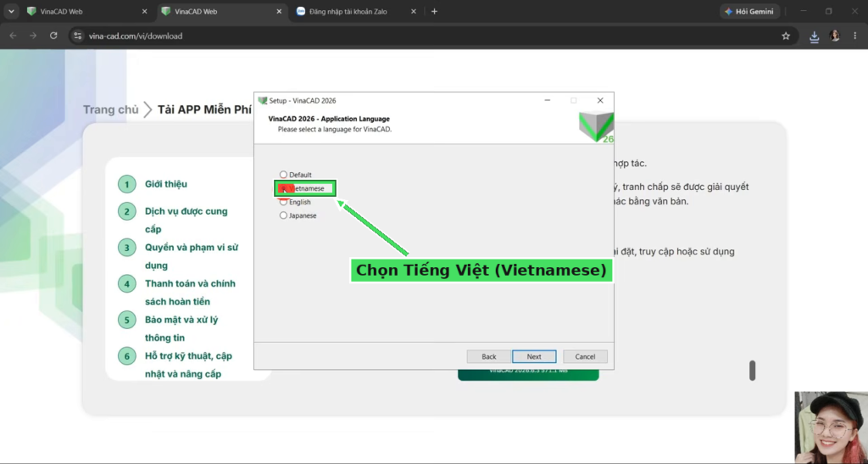Go forward in browser history
This screenshot has height=464, width=868.
click(x=33, y=36)
